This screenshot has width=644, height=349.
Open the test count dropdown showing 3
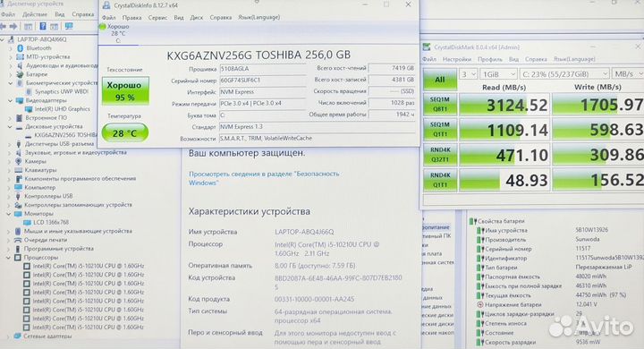click(468, 74)
